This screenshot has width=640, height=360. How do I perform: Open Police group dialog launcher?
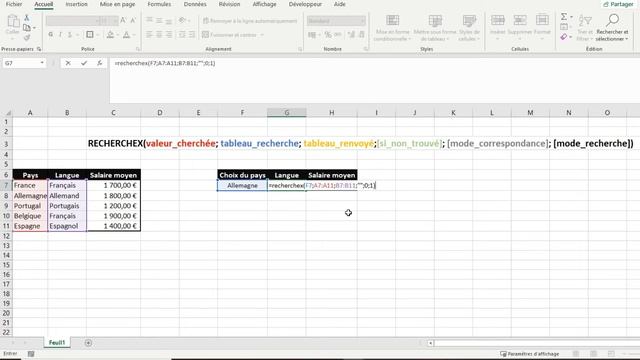tap(138, 49)
